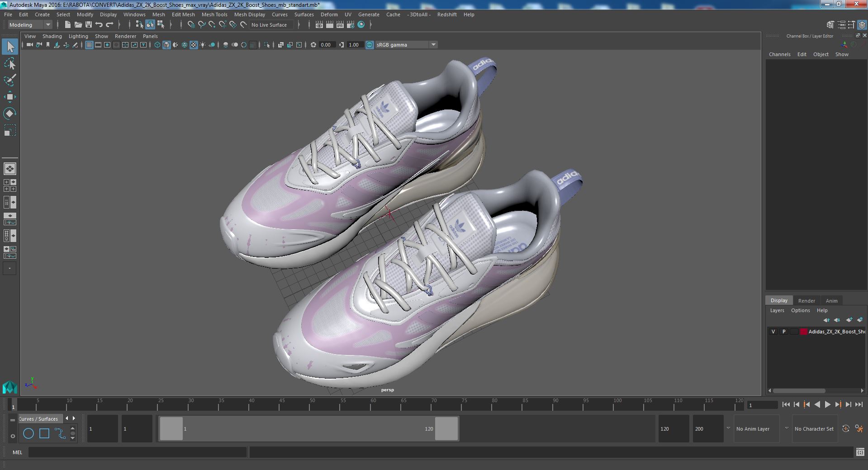
Task: Toggle the Channel Box / Layer Editor icon
Action: (x=862, y=25)
